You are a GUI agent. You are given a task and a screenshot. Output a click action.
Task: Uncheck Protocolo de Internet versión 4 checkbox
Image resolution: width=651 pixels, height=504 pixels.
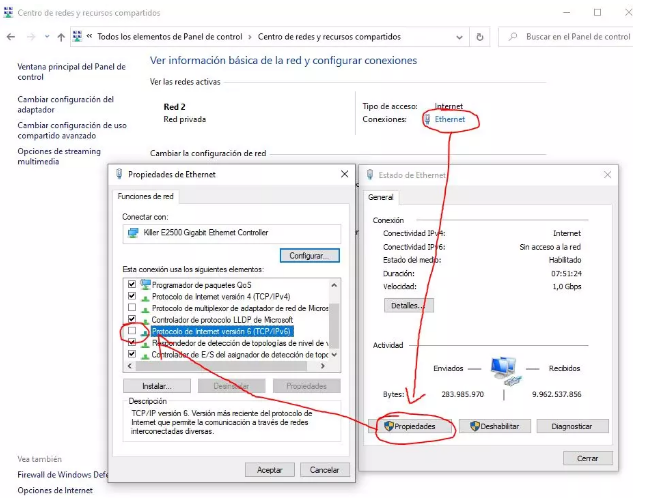point(132,296)
